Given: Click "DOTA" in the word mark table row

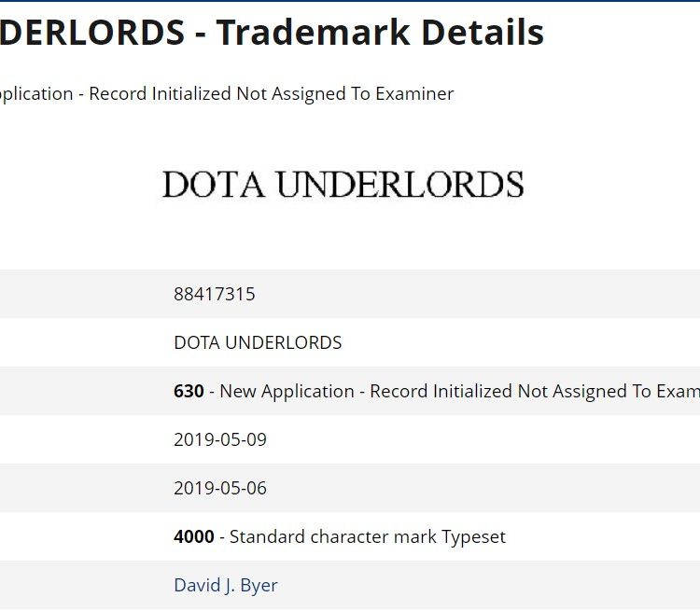Looking at the screenshot, I should [196, 343].
